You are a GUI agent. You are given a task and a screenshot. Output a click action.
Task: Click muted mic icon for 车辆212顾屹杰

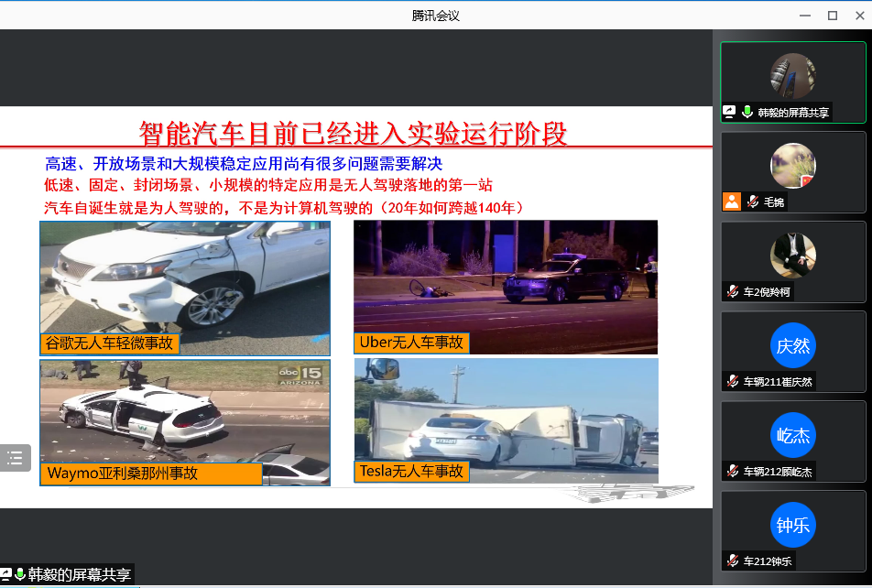(x=733, y=472)
